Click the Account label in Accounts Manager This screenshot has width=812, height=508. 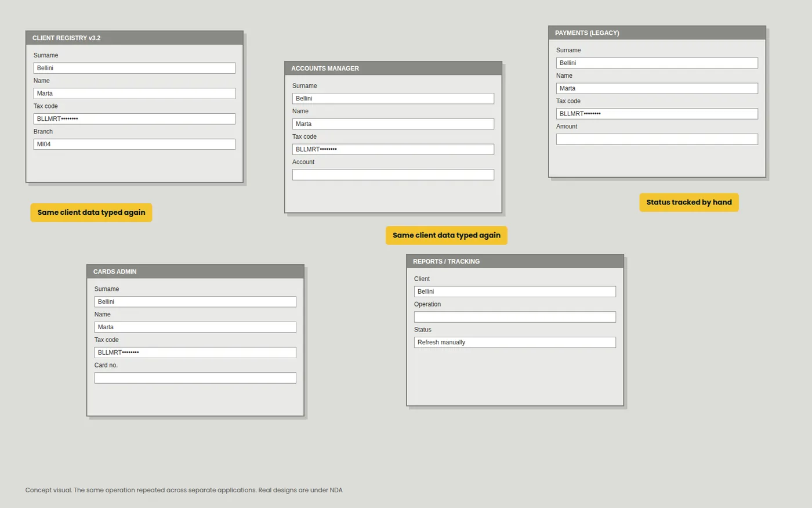303,163
